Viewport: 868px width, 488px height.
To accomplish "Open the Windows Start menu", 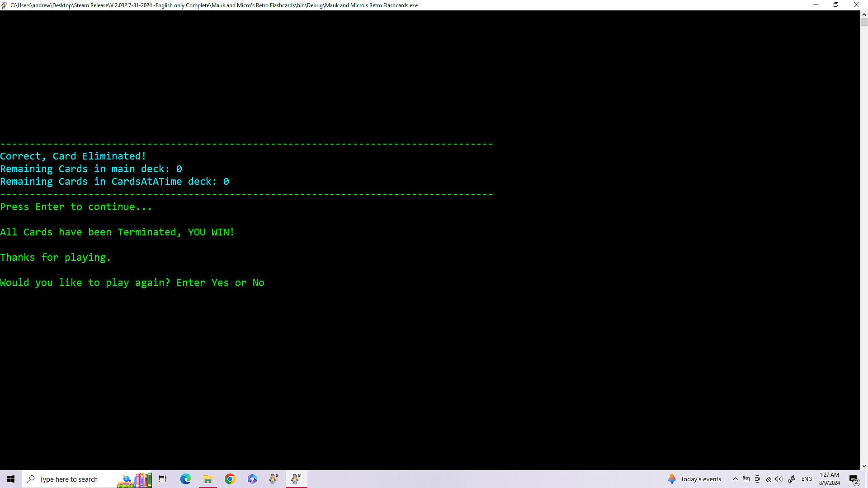I will (x=11, y=479).
